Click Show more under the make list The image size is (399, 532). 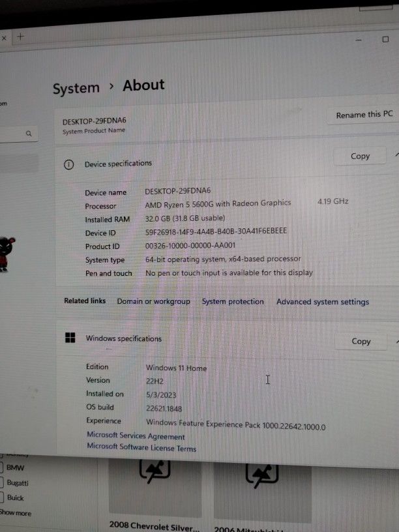(15, 513)
